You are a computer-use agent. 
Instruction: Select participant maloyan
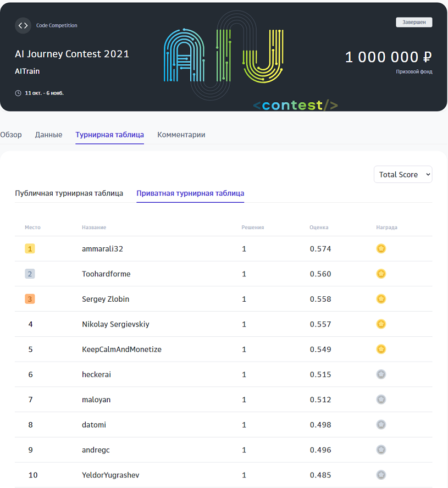[x=96, y=400]
